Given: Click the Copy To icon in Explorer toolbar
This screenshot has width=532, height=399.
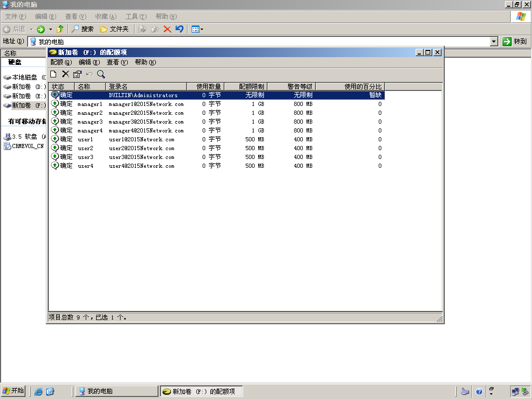Looking at the screenshot, I should (x=155, y=29).
